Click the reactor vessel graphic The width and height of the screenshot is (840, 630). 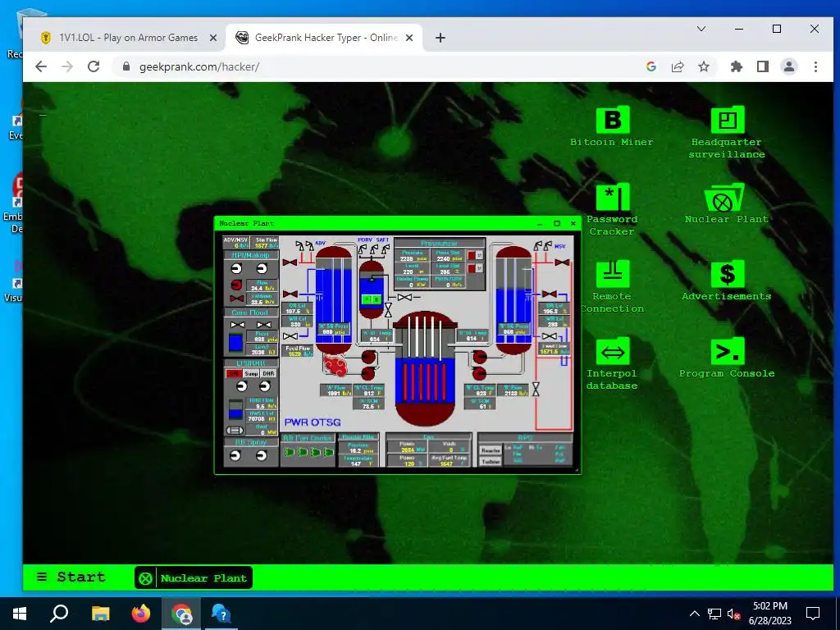425,370
